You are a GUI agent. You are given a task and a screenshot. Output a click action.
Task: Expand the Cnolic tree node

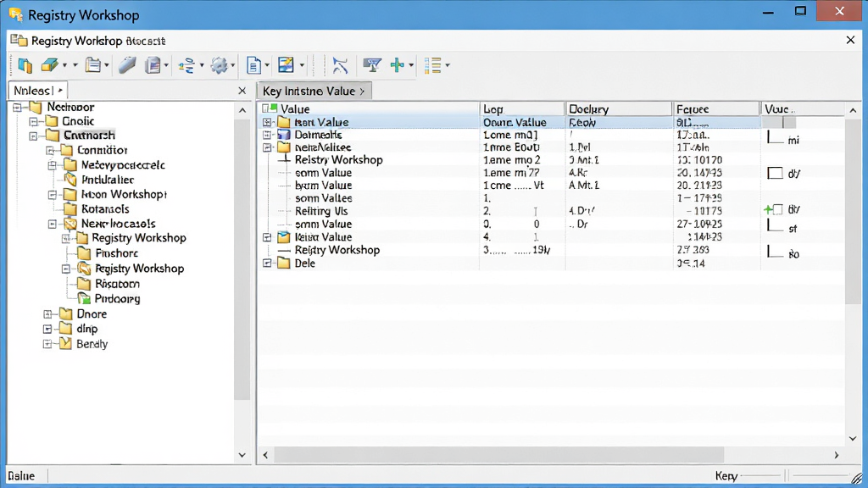click(34, 122)
